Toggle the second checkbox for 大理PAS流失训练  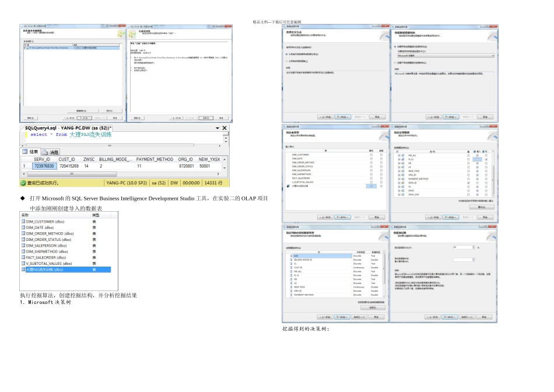pos(381,186)
